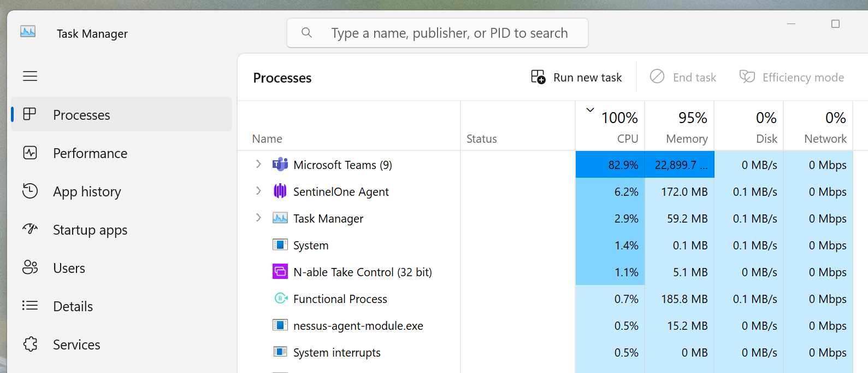The image size is (868, 373).
Task: Open the hamburger navigation menu
Action: pos(30,76)
